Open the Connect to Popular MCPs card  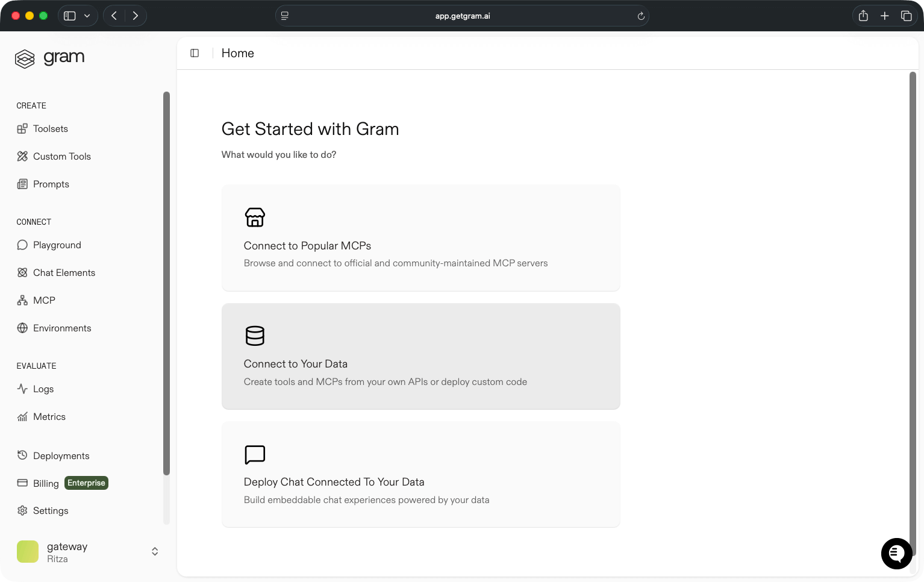point(420,237)
